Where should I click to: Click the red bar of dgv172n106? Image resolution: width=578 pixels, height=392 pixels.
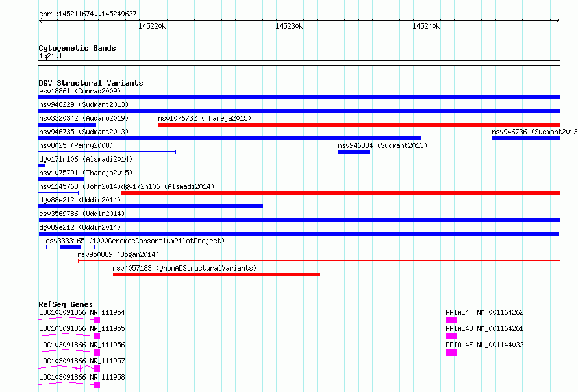tap(340, 193)
